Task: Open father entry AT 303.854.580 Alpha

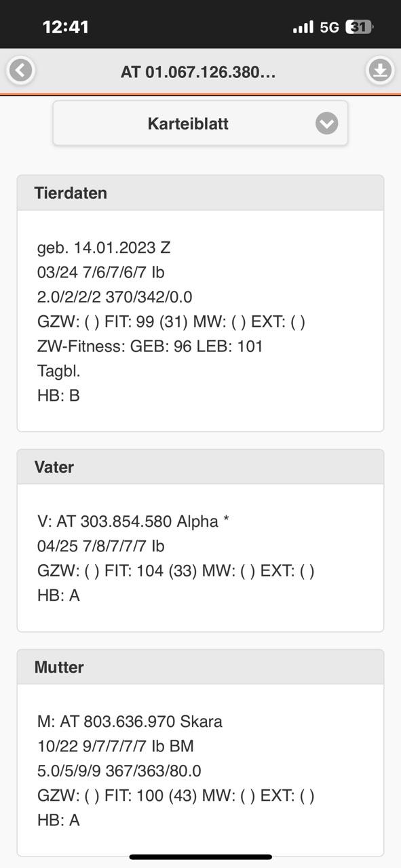Action: click(x=134, y=521)
